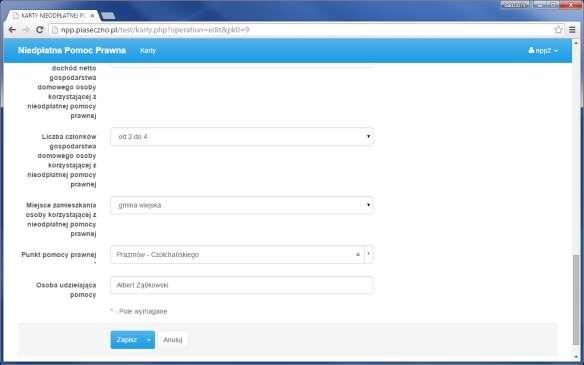Click the 'Punkt pomocy prawnej' label
The width and height of the screenshot is (584, 365).
coord(59,255)
